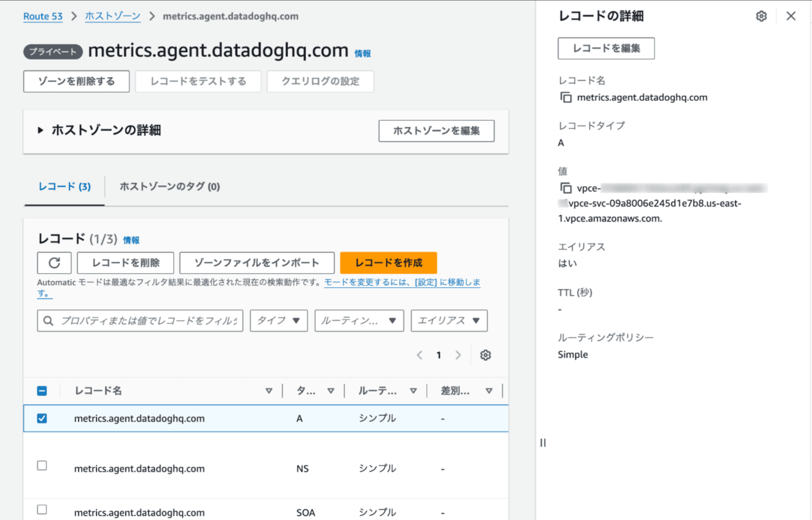Toggle the select-all records checkbox
This screenshot has width=812, height=520.
pos(42,391)
